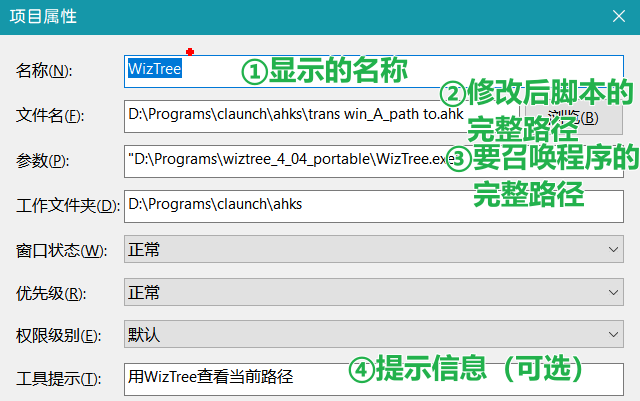Screen dimensions: 640x401
Task: Click the 参数(P) label
Action: click(x=44, y=160)
